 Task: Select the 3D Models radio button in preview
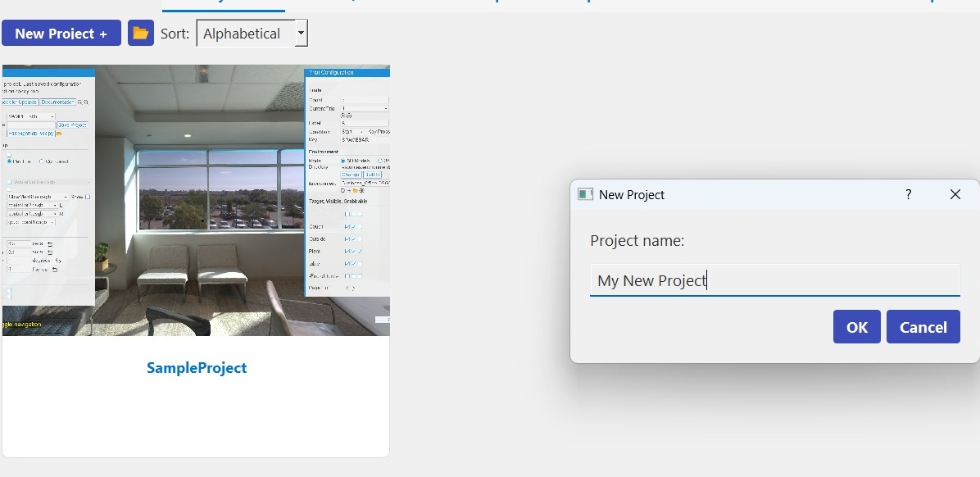pyautogui.click(x=343, y=161)
